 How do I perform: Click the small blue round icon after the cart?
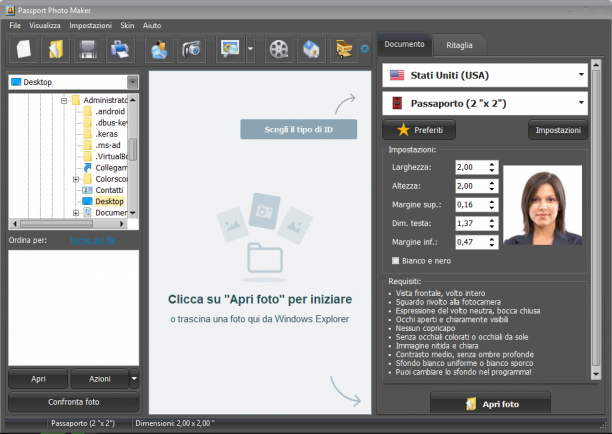coord(365,49)
